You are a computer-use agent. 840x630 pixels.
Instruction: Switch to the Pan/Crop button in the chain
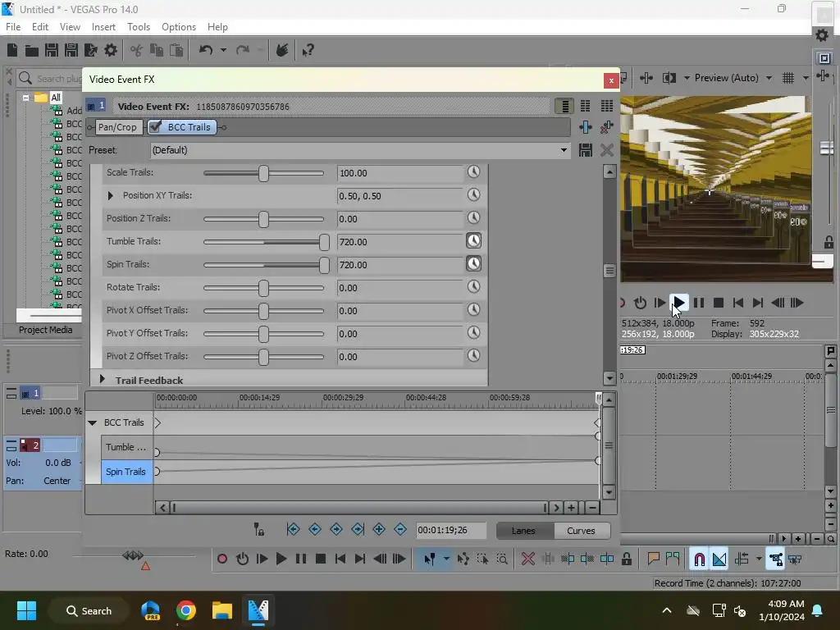[117, 127]
